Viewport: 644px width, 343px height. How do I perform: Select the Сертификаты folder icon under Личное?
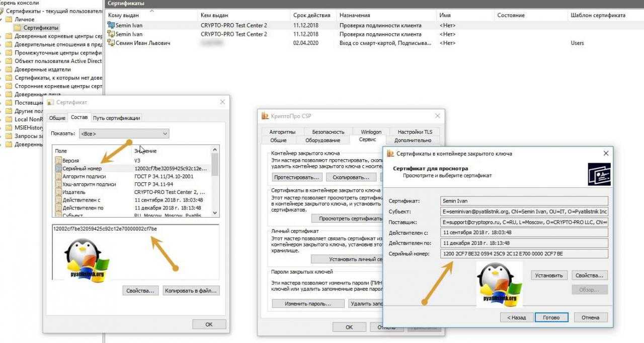point(18,28)
